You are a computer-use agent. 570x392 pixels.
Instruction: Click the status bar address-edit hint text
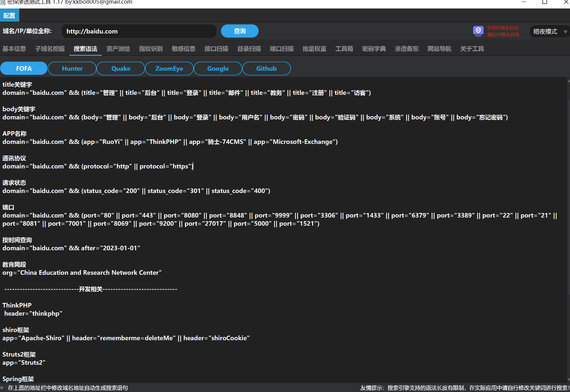click(x=68, y=388)
